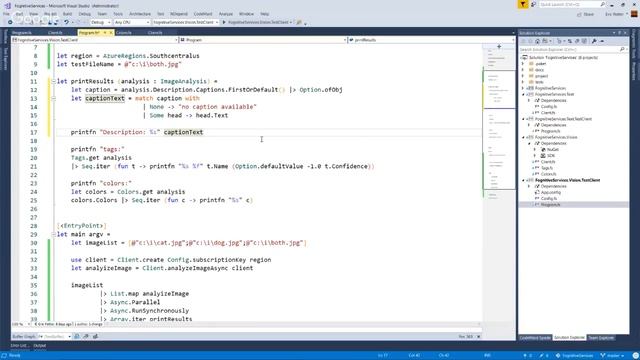Open Properties wrench in Solution Explorer toolbar

click(594, 41)
